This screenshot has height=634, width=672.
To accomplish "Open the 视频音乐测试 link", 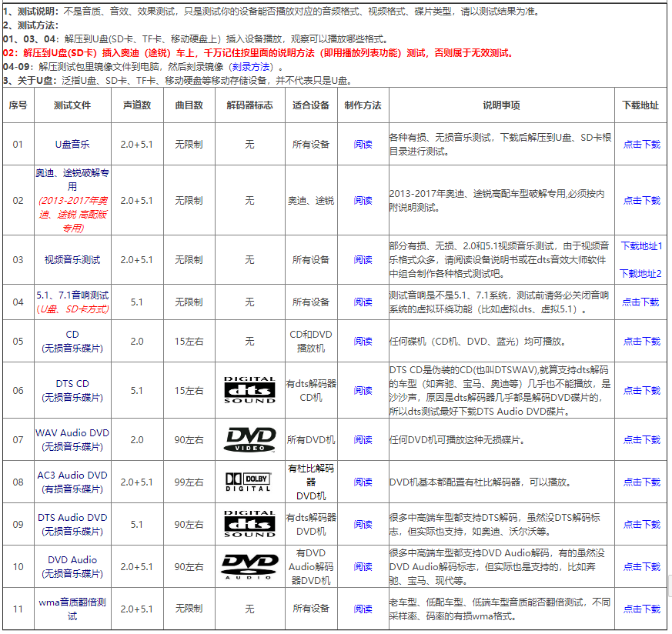I will (x=72, y=259).
